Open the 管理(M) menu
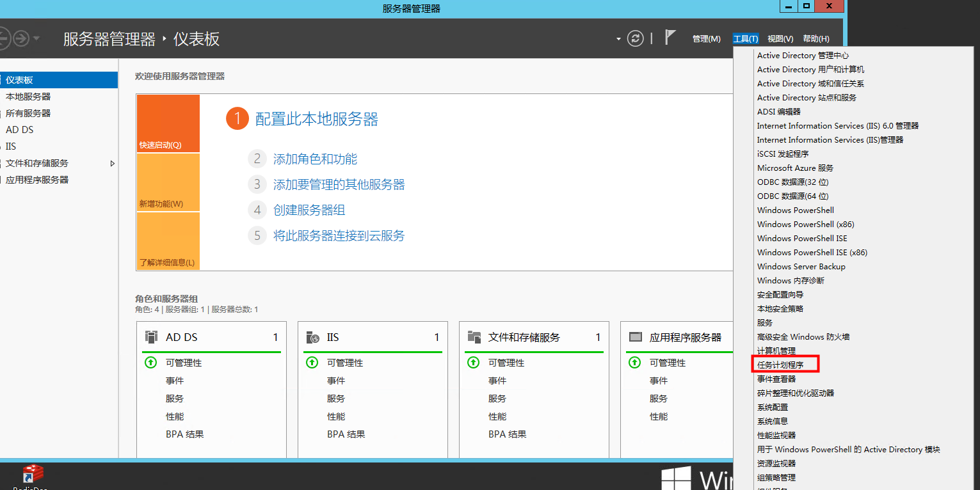The width and height of the screenshot is (980, 490). pyautogui.click(x=707, y=39)
